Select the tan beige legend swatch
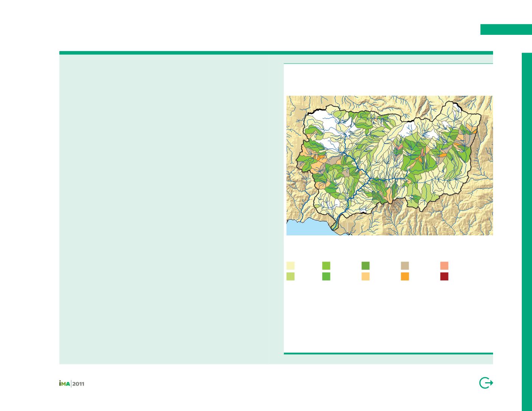This screenshot has height=411, width=532. click(405, 265)
